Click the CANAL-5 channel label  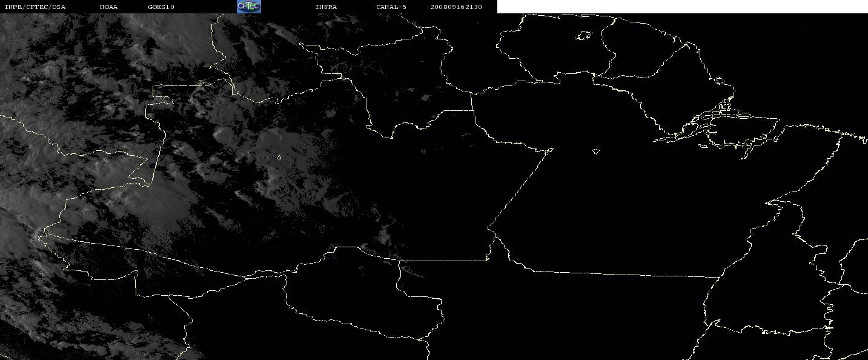391,7
